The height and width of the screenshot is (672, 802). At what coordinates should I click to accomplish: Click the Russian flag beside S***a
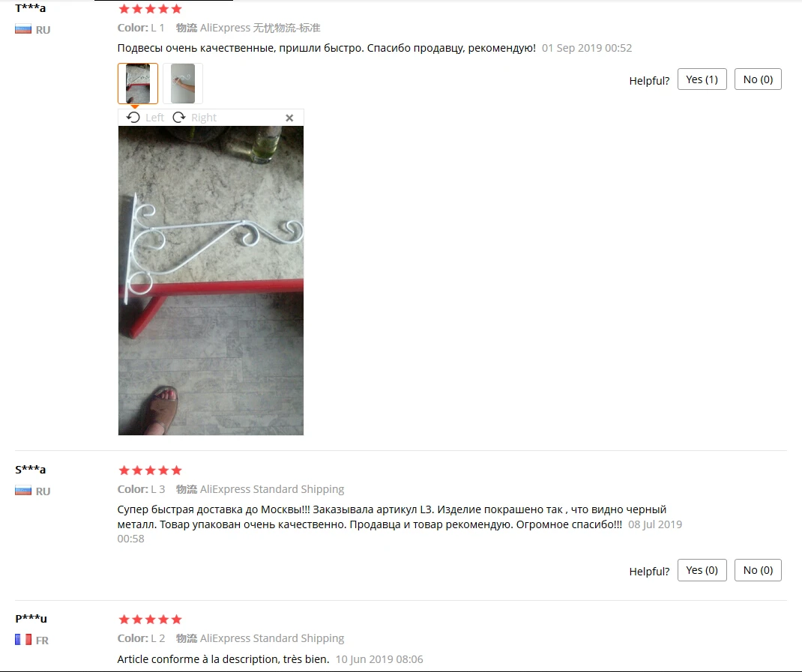(x=23, y=491)
